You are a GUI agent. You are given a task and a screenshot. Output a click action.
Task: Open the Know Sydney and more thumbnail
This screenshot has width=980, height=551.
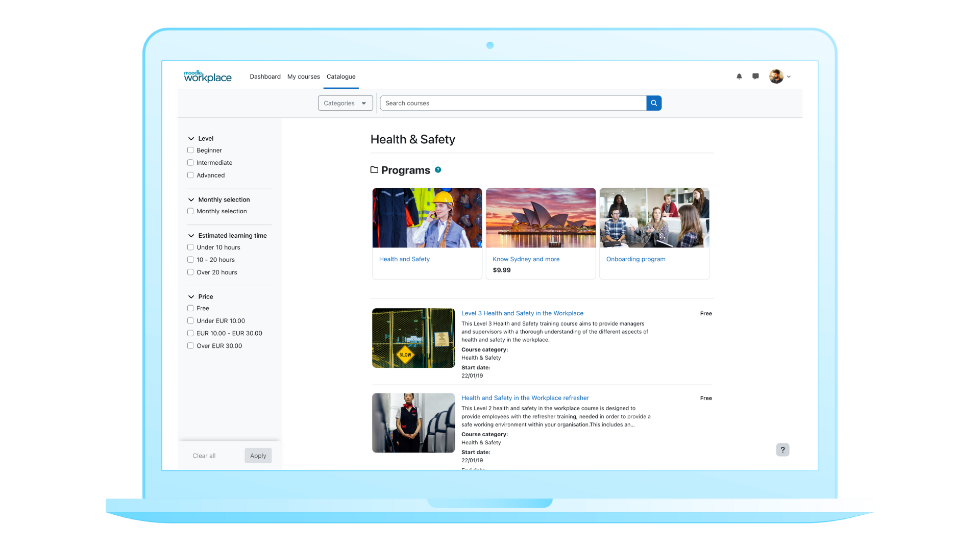(541, 218)
